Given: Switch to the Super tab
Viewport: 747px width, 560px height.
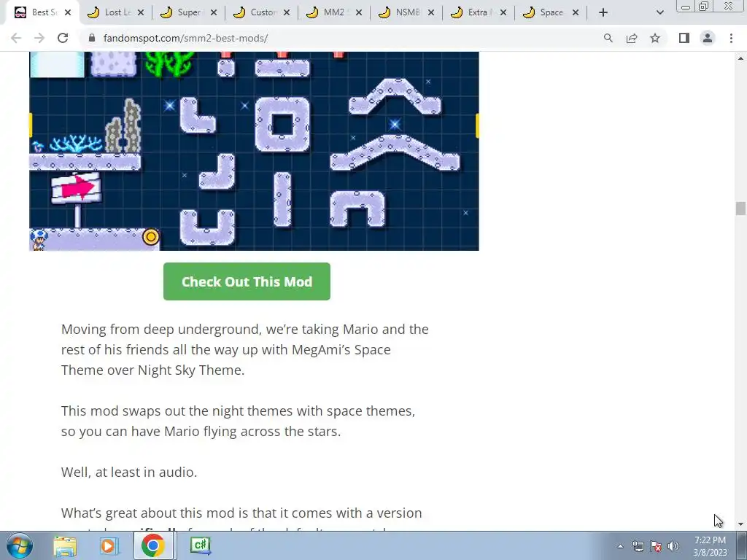Looking at the screenshot, I should [x=187, y=12].
